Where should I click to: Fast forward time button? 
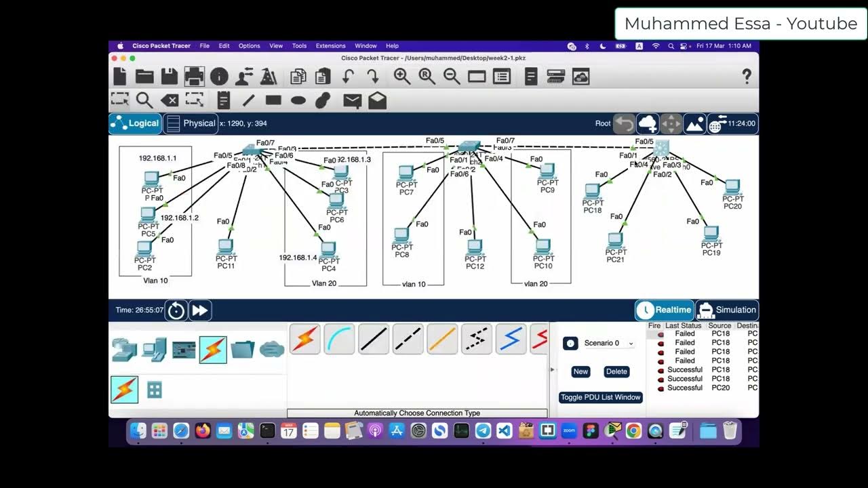[200, 310]
